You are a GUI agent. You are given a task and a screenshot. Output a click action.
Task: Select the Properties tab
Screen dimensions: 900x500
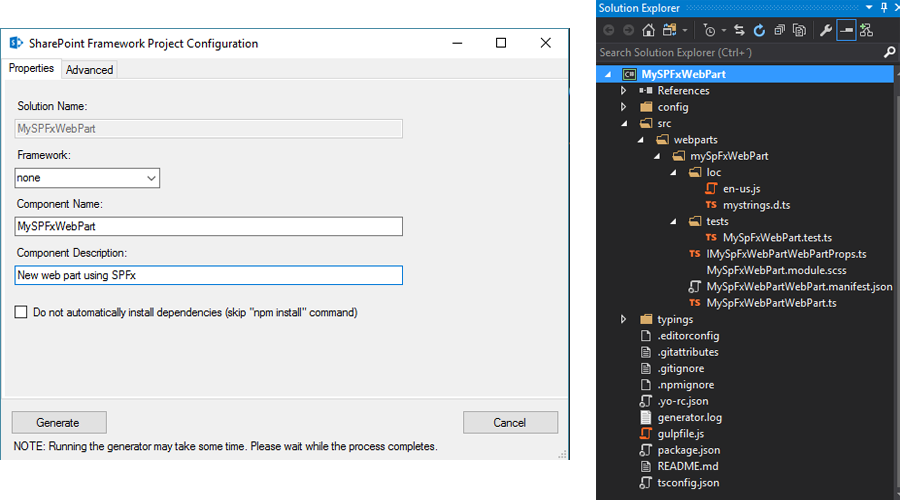[x=31, y=68]
